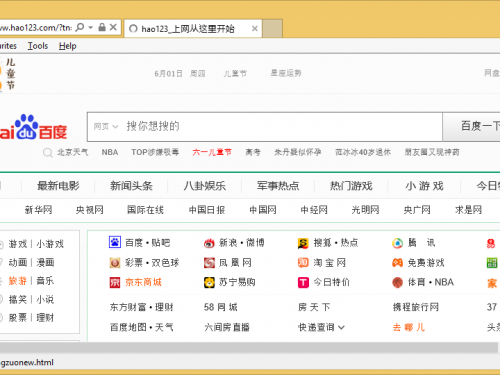Viewport: 500px width, 375px height.
Task: Open the 儿童节 header link
Action: click(235, 73)
